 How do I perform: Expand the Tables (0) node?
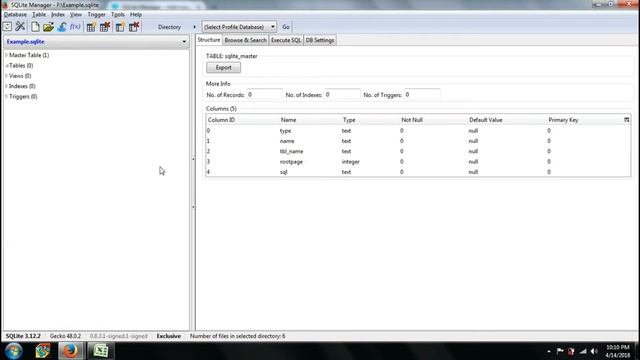[6, 65]
